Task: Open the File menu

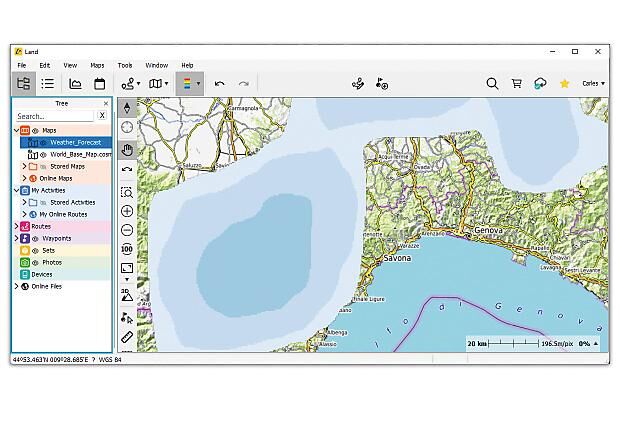Action: (22, 65)
